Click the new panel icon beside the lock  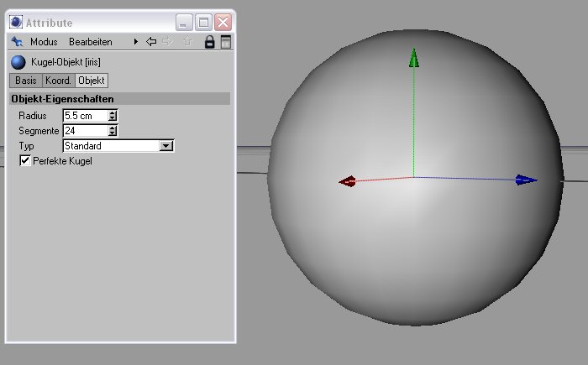pyautogui.click(x=225, y=42)
